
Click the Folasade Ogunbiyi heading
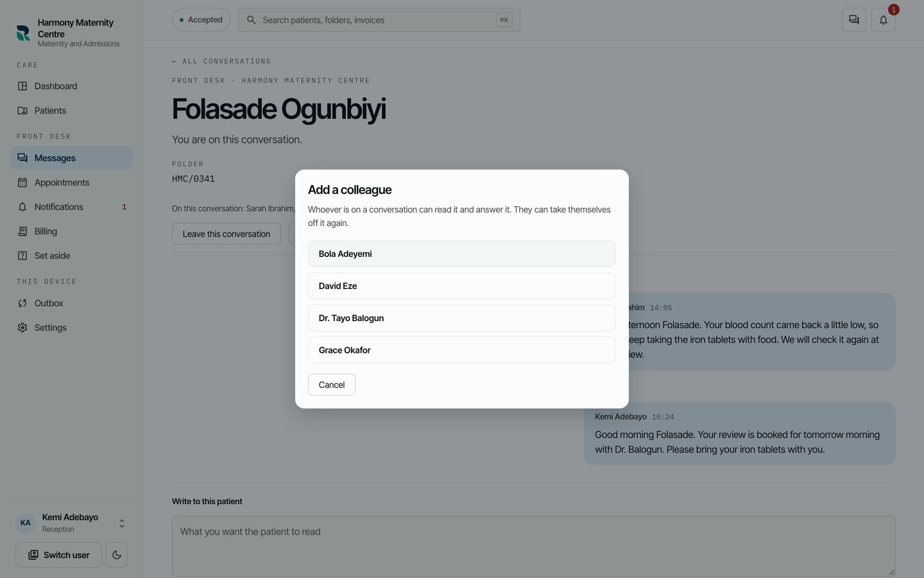[x=278, y=109]
